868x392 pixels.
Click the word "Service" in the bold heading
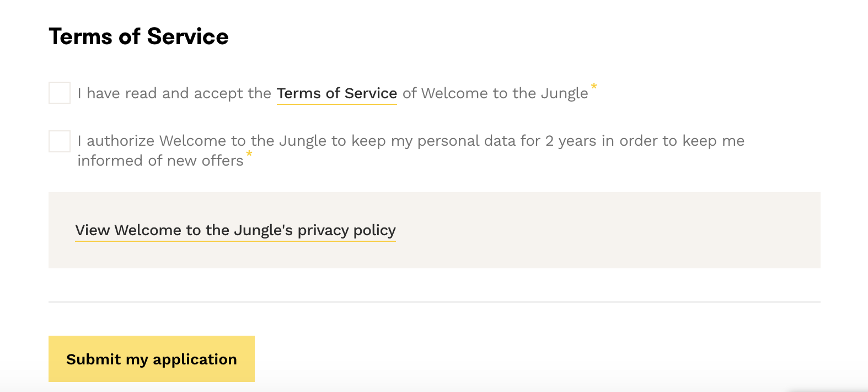tap(187, 36)
